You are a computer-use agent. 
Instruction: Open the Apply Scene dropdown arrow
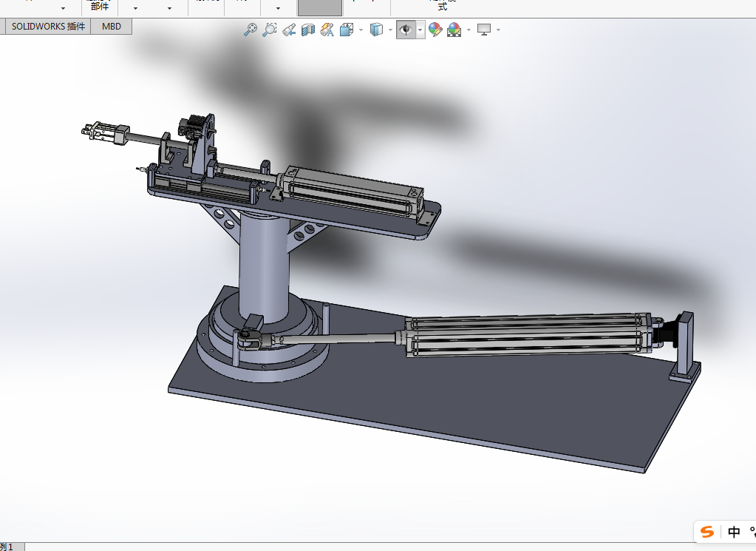click(x=469, y=30)
